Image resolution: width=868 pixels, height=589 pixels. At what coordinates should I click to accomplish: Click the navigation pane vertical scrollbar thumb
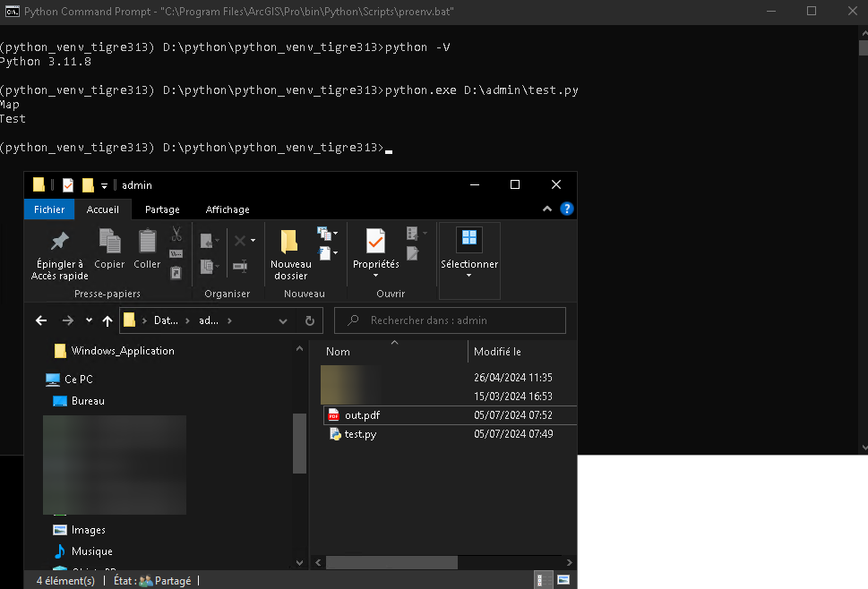click(x=299, y=444)
